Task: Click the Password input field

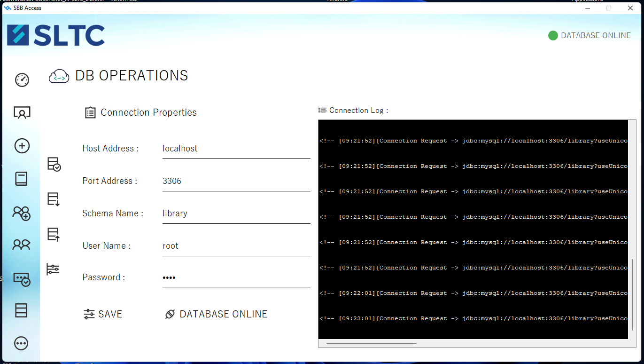Action: pos(236,277)
